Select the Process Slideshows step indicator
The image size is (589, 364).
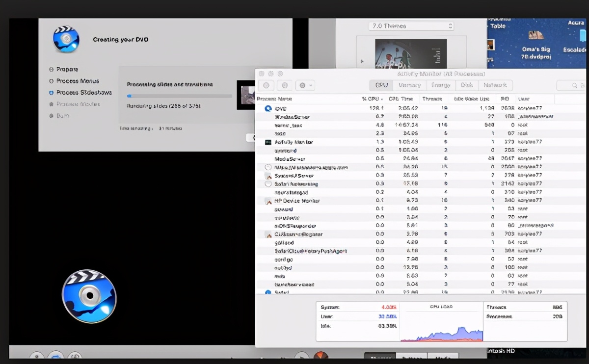tap(52, 93)
